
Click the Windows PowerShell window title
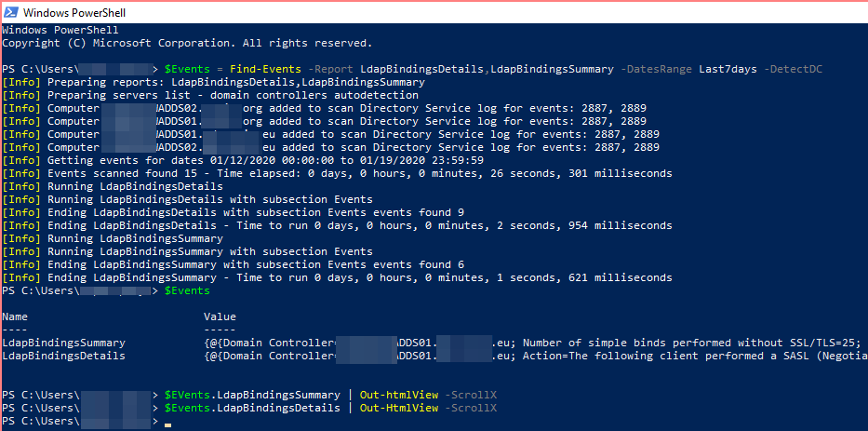tap(74, 12)
